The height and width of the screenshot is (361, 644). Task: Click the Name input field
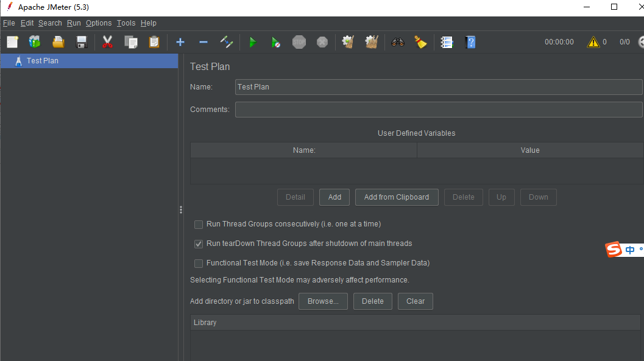coord(439,87)
